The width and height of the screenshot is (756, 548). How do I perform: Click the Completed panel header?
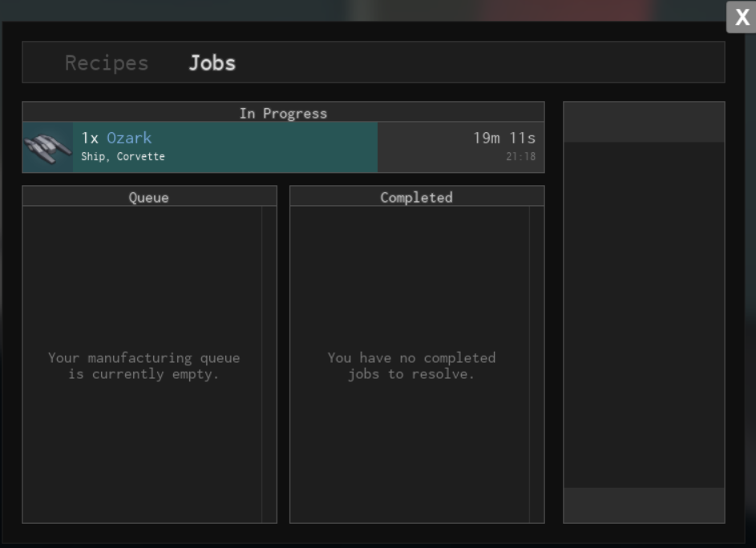(416, 197)
